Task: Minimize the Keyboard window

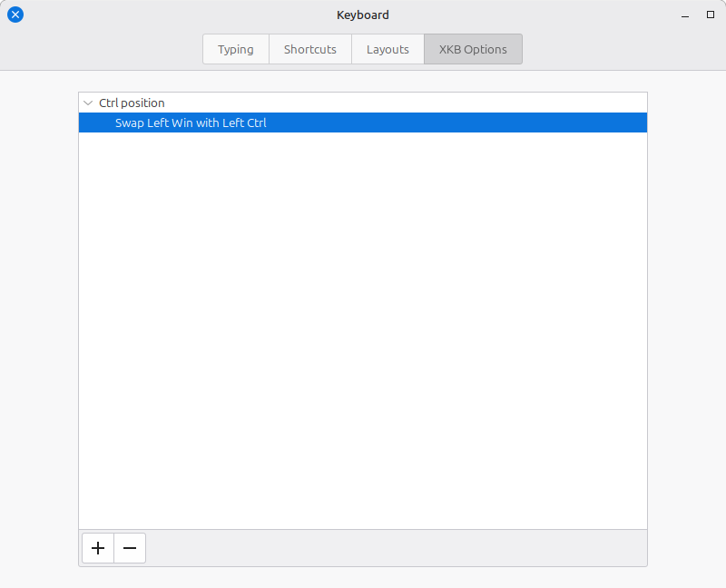Action: pyautogui.click(x=685, y=15)
